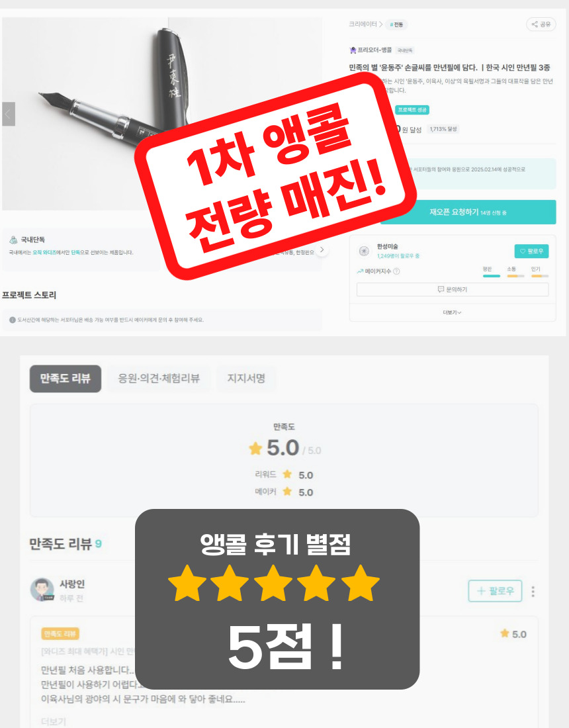Click reviewer 사랑인's profile avatar
The width and height of the screenshot is (569, 728).
(42, 589)
